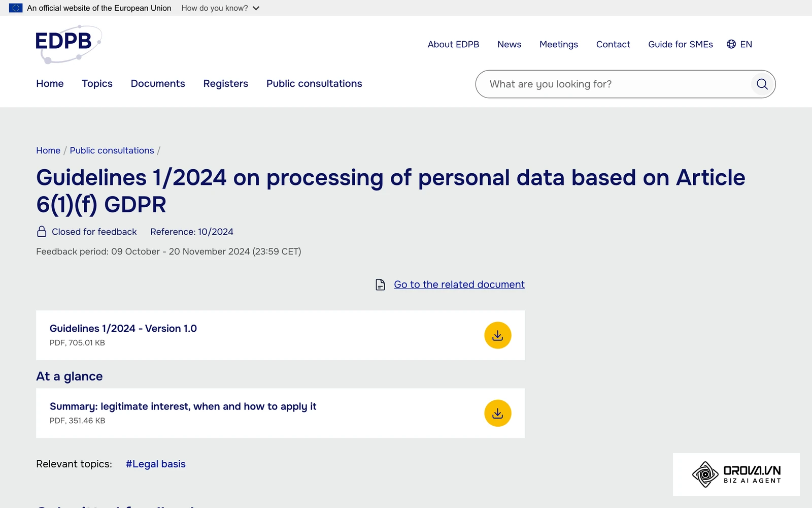This screenshot has width=812, height=508.
Task: Click the 'Guidelines 1/2024 - Version 1.0' title
Action: coord(123,329)
